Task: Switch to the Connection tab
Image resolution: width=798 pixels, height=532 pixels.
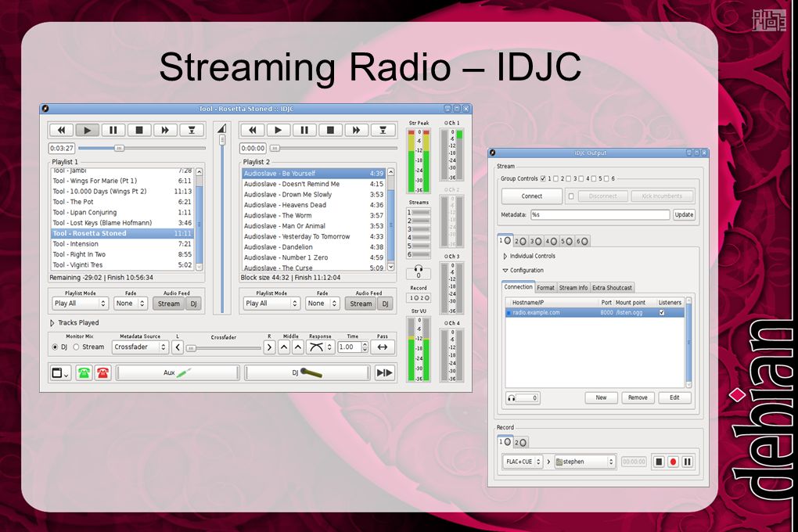Action: [x=518, y=287]
